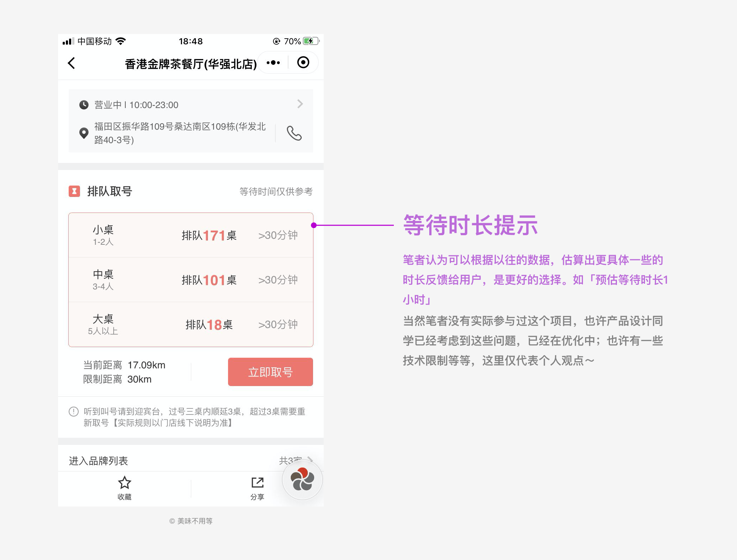Image resolution: width=737 pixels, height=560 pixels.
Task: Tap the location pin icon
Action: click(x=84, y=133)
